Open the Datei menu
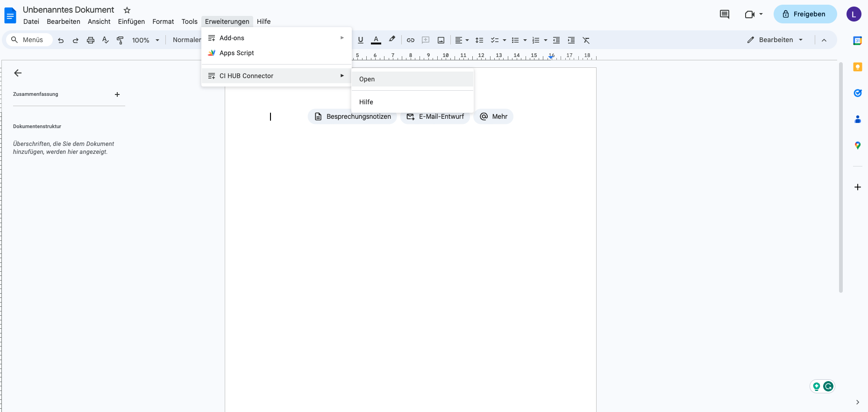The height and width of the screenshot is (412, 868). [31, 22]
